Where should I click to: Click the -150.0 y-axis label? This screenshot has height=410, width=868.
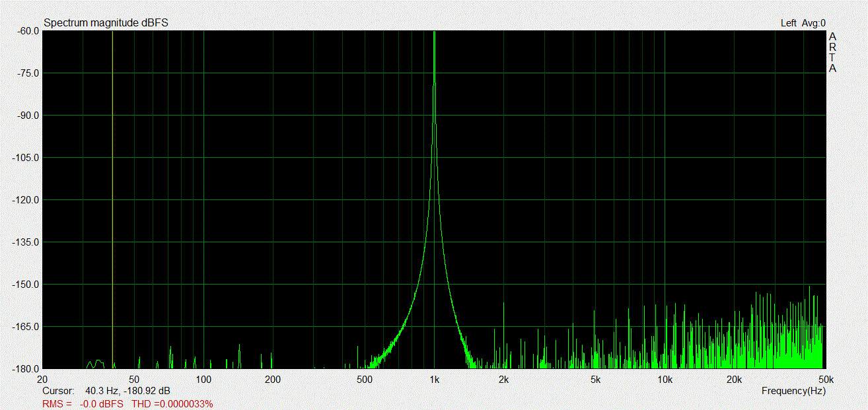pyautogui.click(x=25, y=285)
